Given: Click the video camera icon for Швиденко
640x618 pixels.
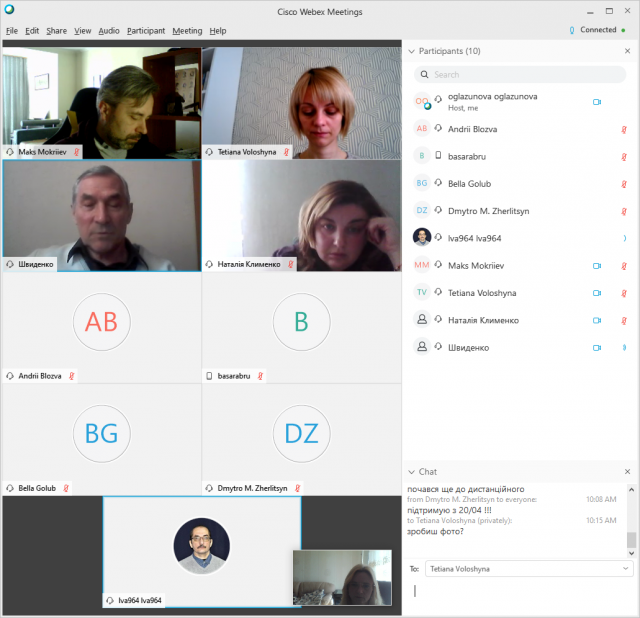Looking at the screenshot, I should coord(597,348).
